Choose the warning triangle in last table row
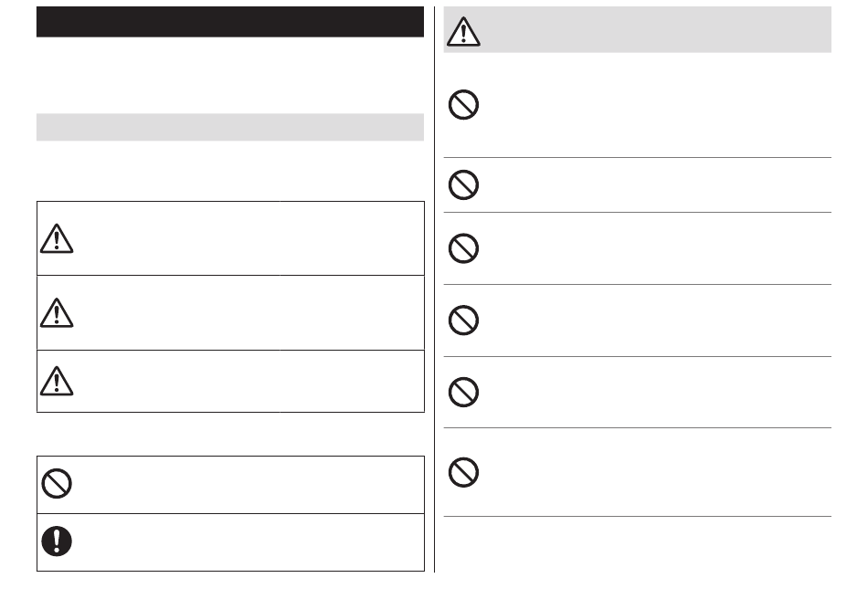Viewport: 868px width, 599px height. tap(57, 381)
